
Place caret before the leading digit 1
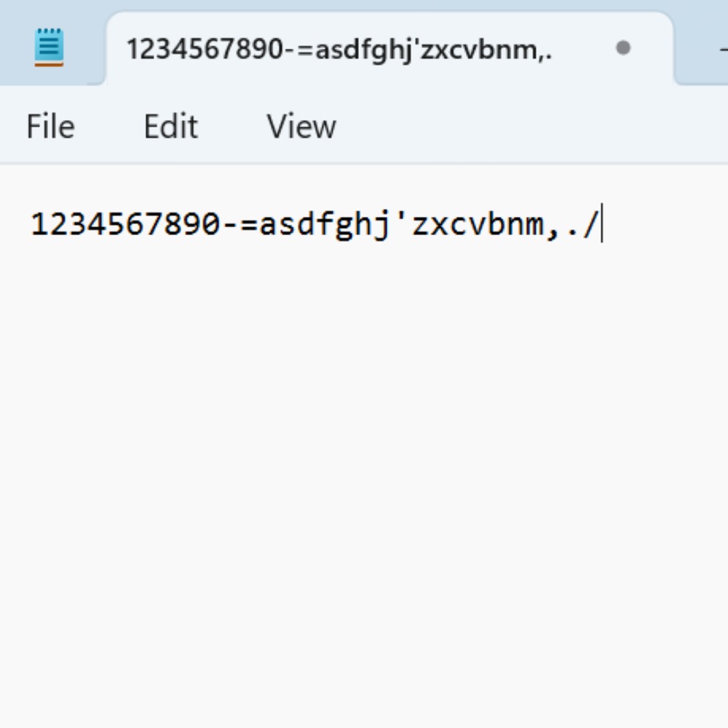(x=31, y=223)
